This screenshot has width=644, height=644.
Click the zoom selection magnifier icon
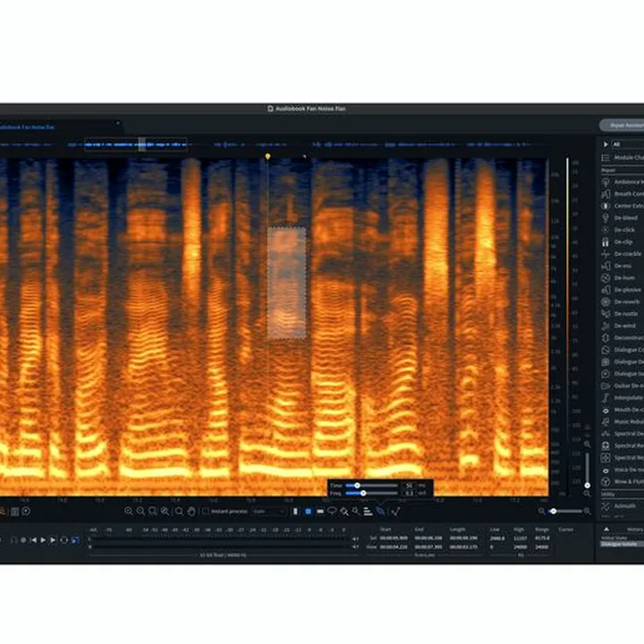point(152,512)
